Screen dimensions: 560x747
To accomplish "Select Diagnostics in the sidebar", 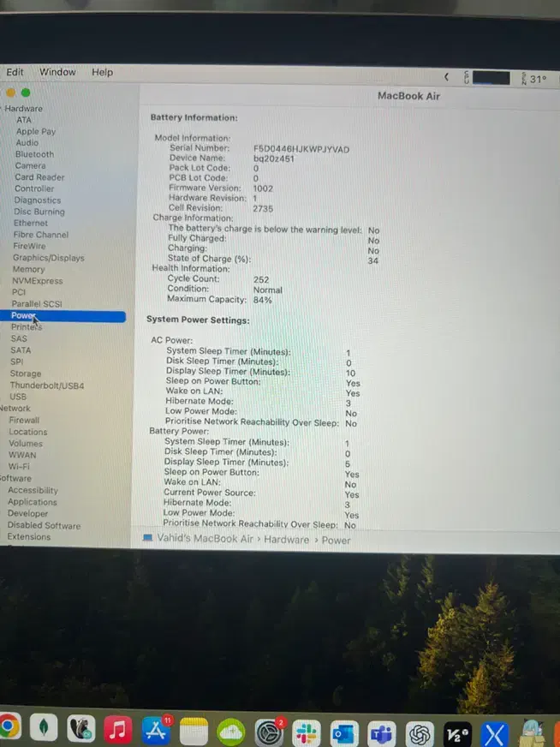I will pos(38,200).
